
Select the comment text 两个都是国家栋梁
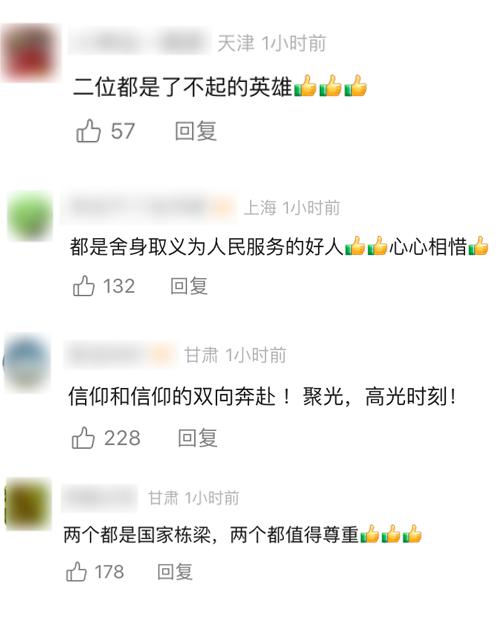(137, 535)
